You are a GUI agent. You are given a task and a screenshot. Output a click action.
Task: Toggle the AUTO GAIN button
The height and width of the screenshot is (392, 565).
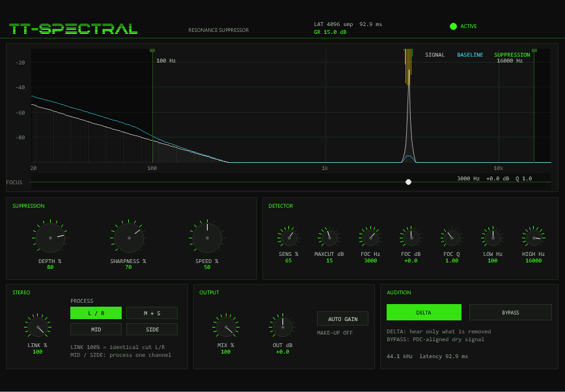click(342, 319)
